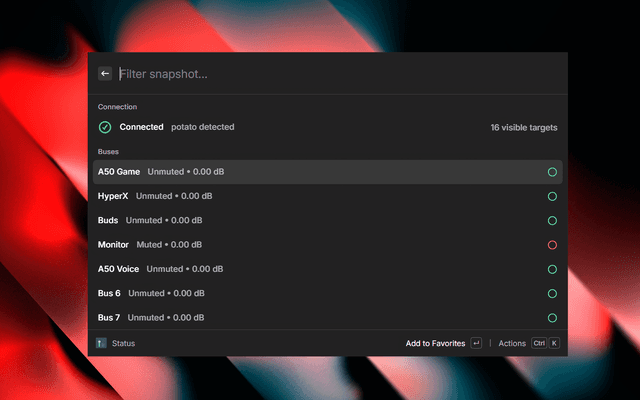Viewport: 640px width, 400px height.
Task: Click the Bus 7 status circle
Action: tap(552, 318)
